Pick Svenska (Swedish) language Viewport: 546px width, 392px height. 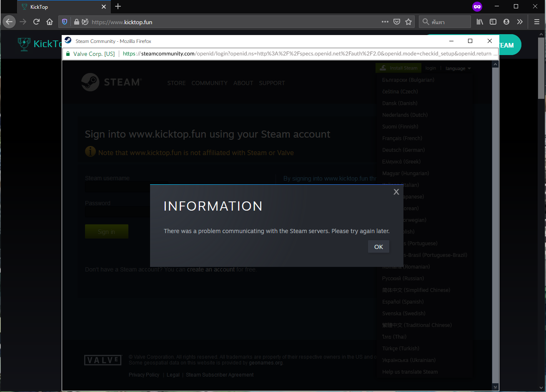pos(404,313)
